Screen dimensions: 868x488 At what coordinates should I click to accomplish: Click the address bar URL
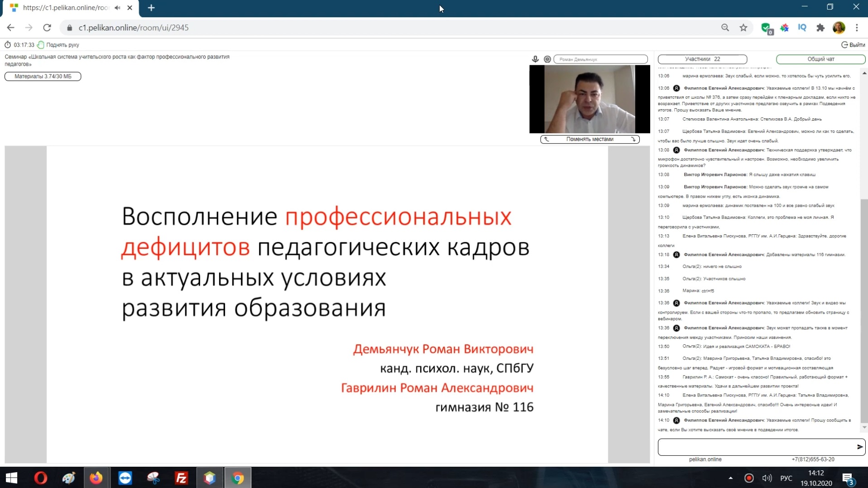coord(134,28)
